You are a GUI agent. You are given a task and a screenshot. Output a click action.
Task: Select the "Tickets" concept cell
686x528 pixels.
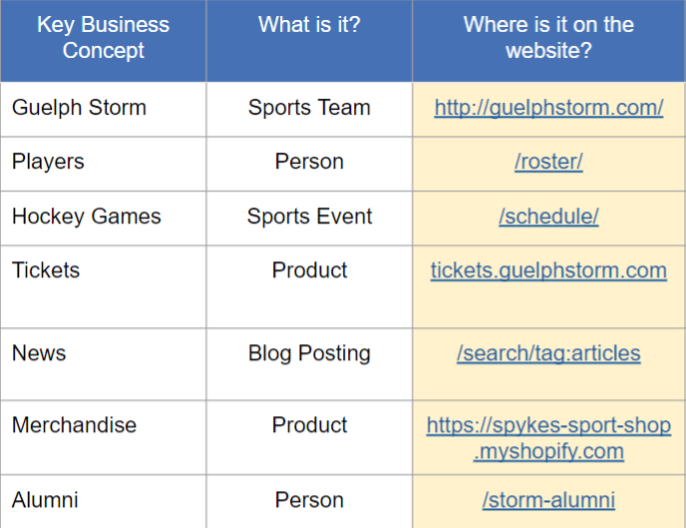tap(46, 271)
